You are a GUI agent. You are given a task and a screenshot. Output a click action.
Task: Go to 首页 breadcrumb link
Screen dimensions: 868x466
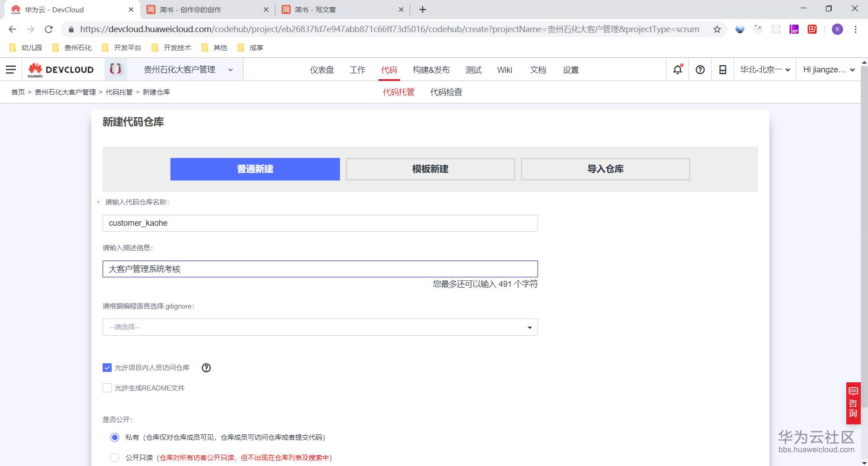[18, 92]
